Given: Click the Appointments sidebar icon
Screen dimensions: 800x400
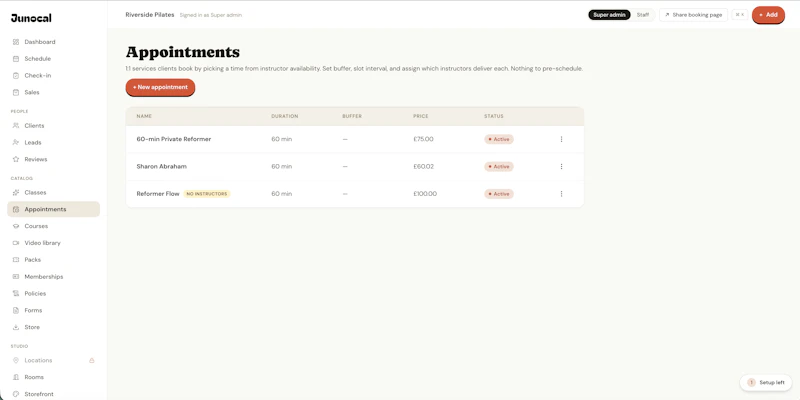Looking at the screenshot, I should point(16,209).
